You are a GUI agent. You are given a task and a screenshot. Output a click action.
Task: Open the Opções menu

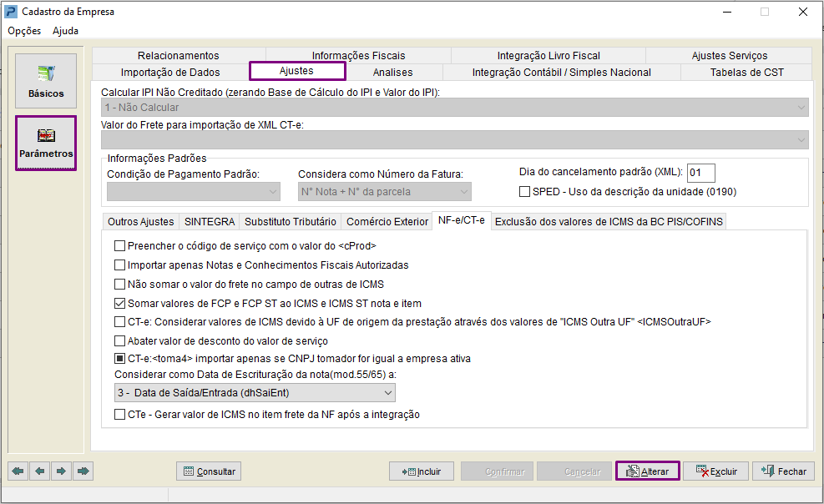24,30
